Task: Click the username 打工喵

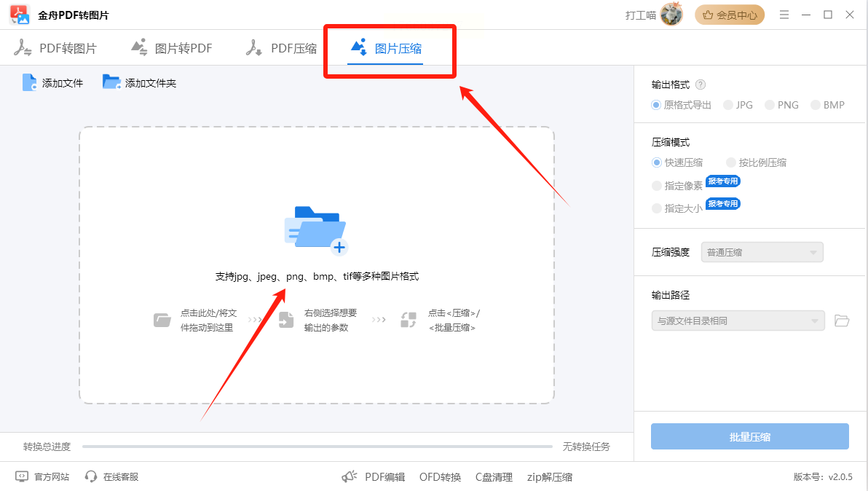Action: coord(641,15)
